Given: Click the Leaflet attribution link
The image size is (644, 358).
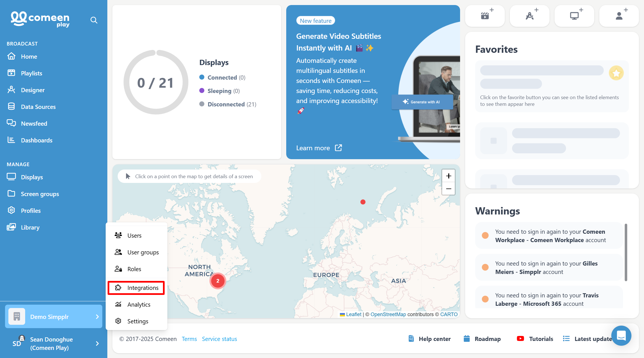Looking at the screenshot, I should (x=354, y=314).
